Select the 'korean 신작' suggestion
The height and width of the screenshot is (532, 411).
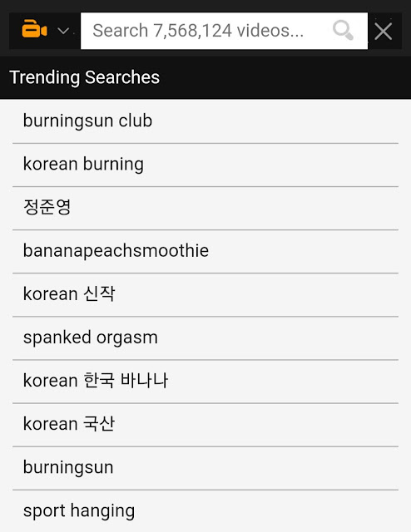205,294
